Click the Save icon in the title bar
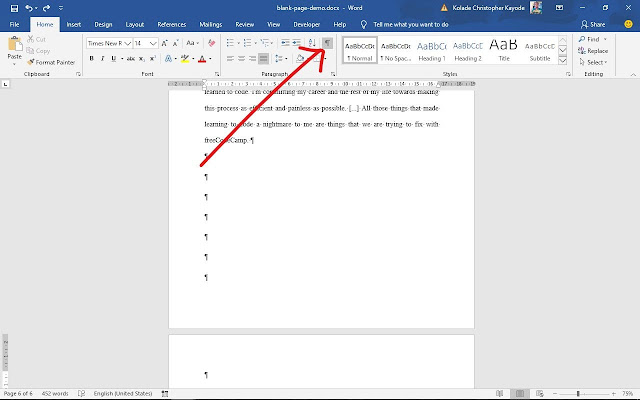The height and width of the screenshot is (400, 640). pyautogui.click(x=14, y=8)
